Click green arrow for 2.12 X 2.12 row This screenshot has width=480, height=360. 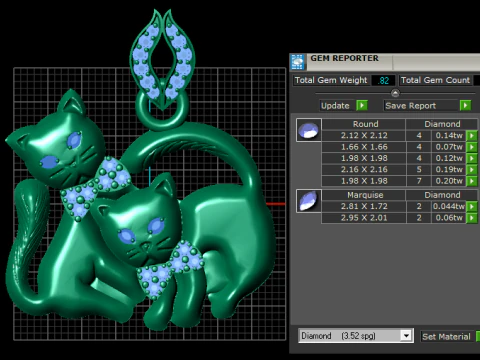(472, 136)
